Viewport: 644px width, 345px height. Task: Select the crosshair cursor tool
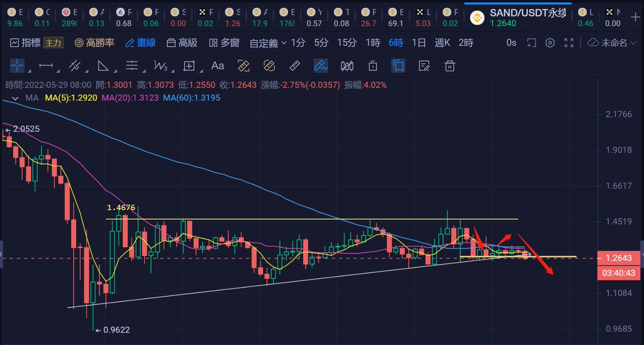17,65
